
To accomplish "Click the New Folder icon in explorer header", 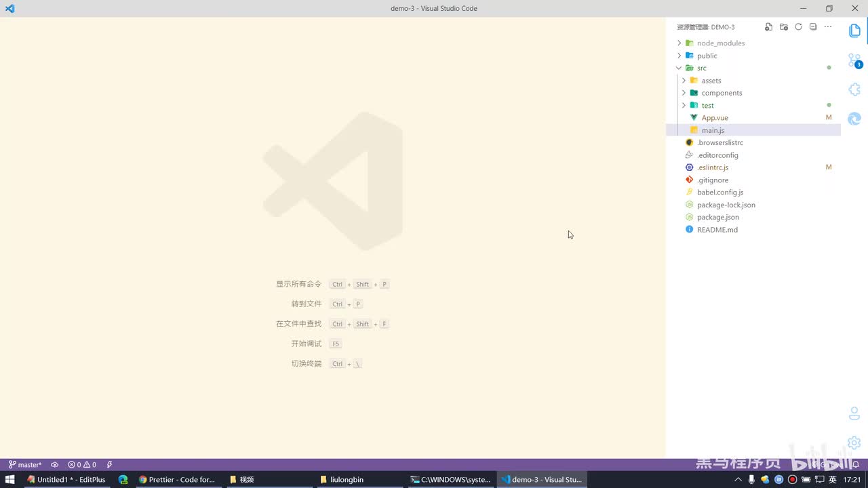I will coord(783,27).
